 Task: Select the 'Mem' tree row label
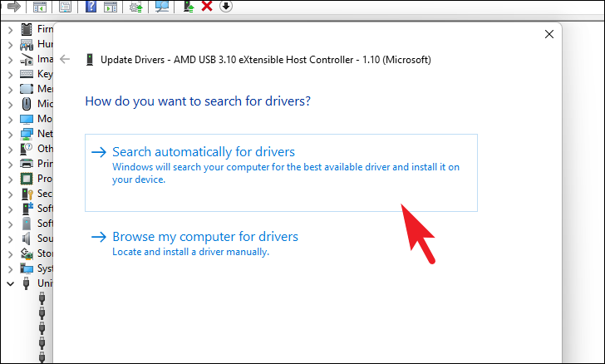pyautogui.click(x=45, y=89)
